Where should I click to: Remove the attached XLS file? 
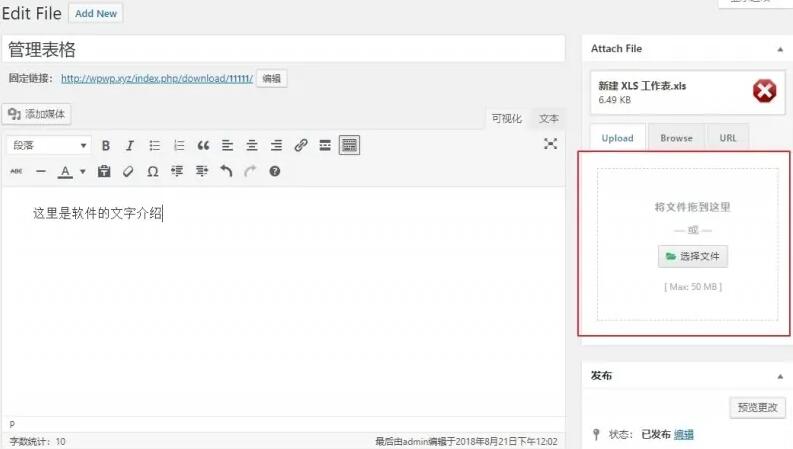coord(764,92)
